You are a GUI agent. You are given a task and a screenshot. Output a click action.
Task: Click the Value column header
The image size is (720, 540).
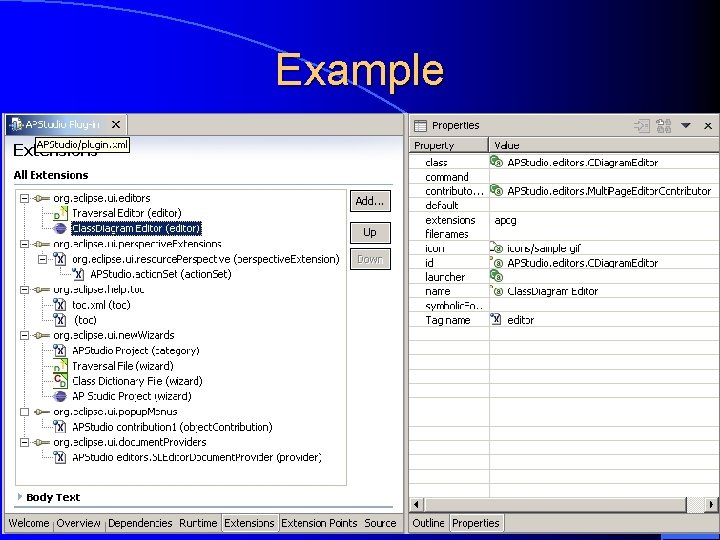point(604,145)
